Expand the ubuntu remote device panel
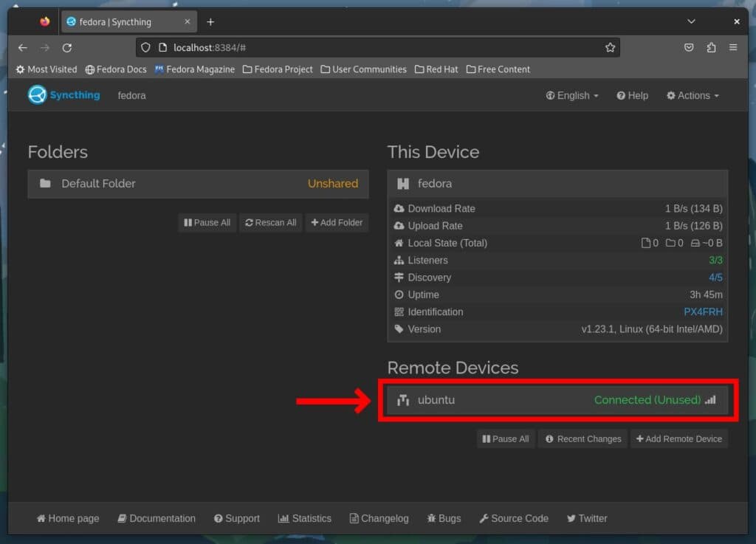 557,400
